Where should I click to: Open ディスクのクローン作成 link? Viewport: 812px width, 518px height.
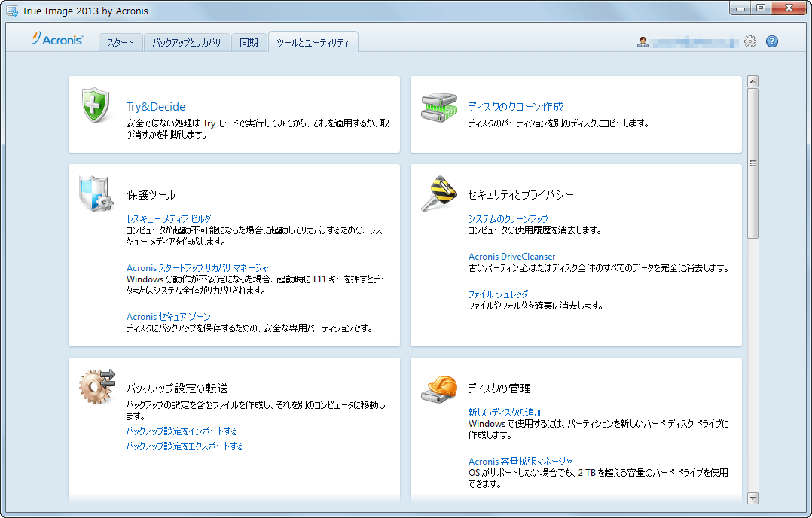tap(516, 107)
